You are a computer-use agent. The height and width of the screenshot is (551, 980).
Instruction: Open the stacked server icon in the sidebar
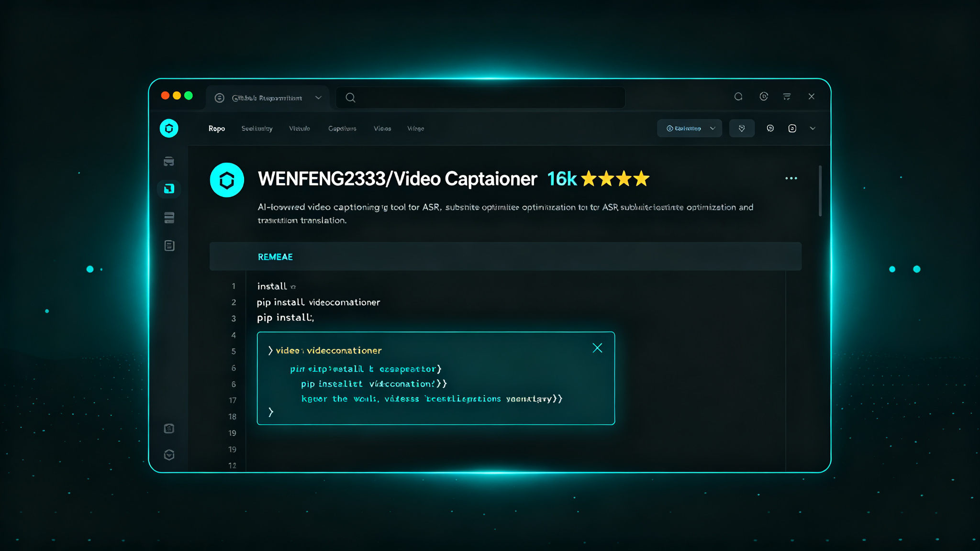click(x=169, y=218)
